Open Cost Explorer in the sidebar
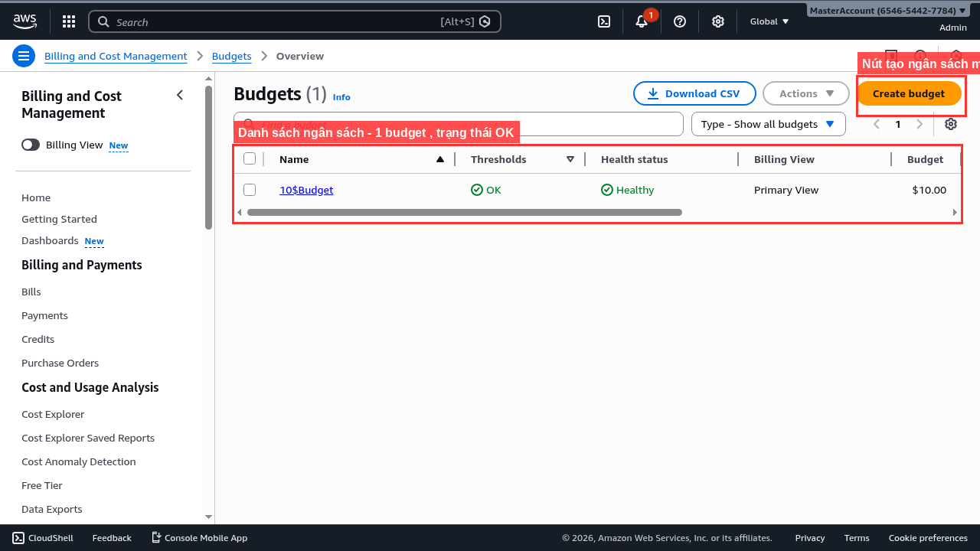980x551 pixels. coord(53,414)
